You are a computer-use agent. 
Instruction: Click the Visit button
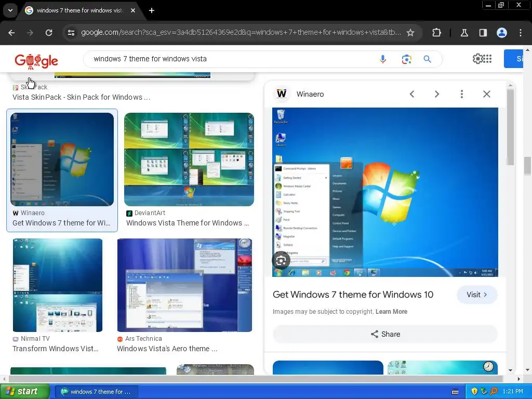pos(477,295)
